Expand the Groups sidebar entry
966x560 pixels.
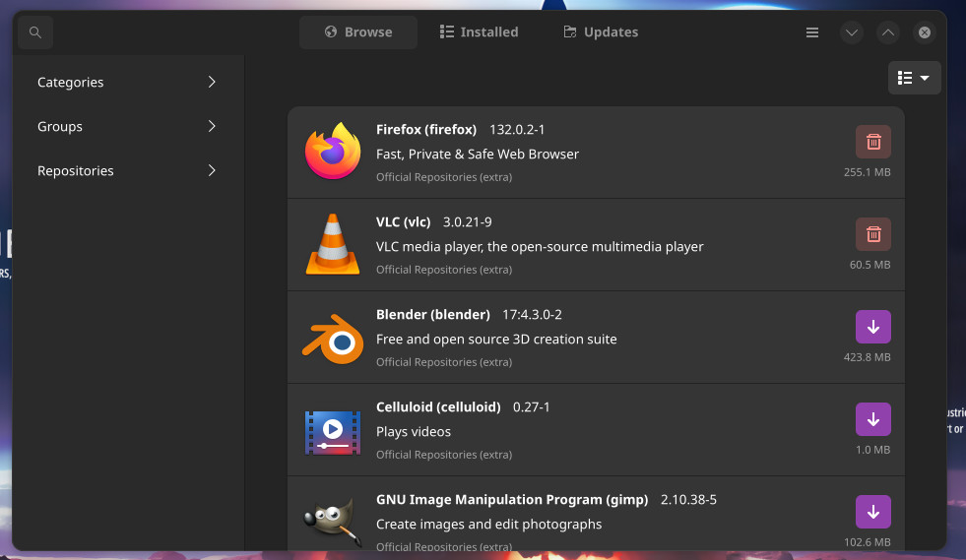click(x=127, y=126)
